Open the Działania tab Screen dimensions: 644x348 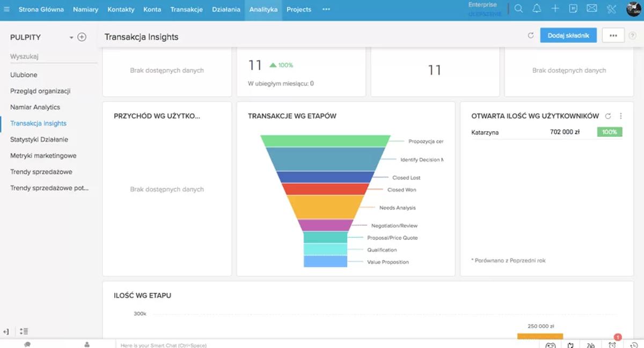tap(226, 10)
